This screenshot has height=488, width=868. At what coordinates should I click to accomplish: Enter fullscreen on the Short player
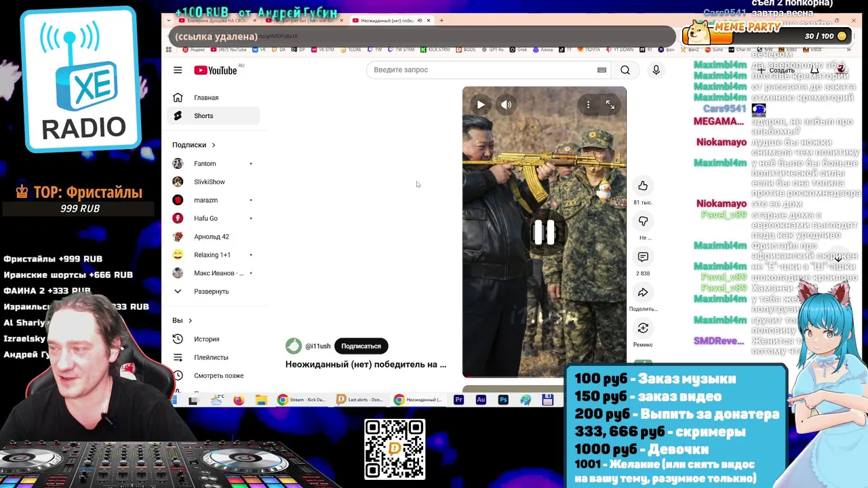[x=610, y=104]
